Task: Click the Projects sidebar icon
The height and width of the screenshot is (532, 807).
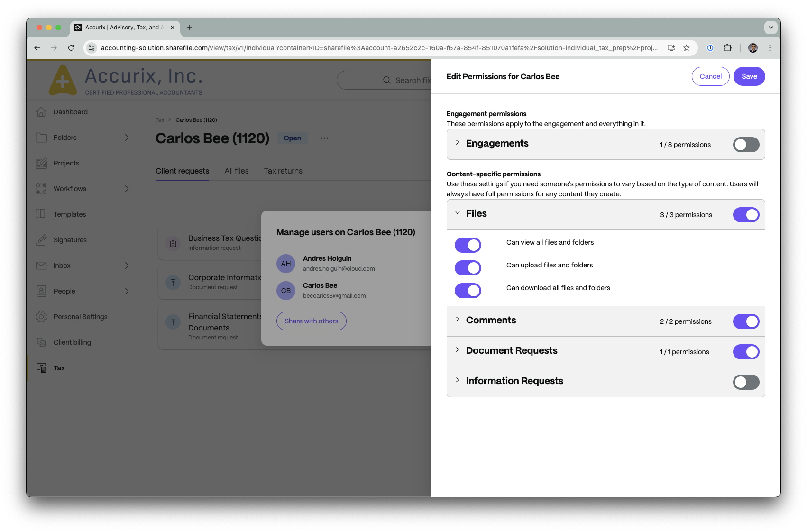Action: point(41,163)
